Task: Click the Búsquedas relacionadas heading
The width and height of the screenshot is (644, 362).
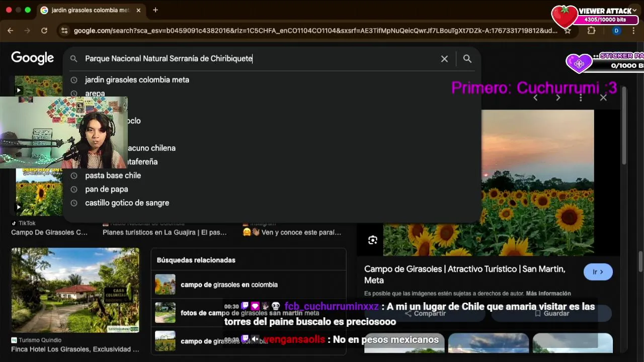Action: 196,260
